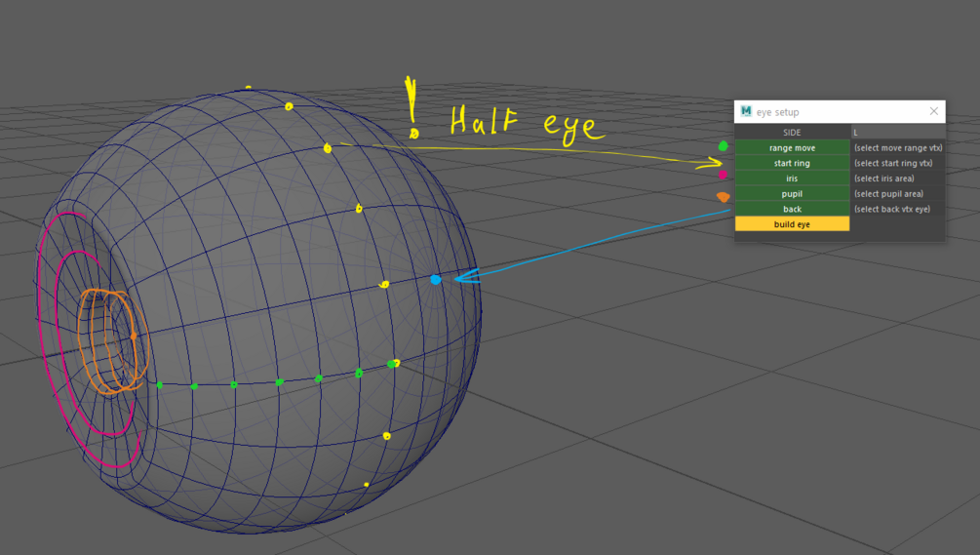The width and height of the screenshot is (980, 555).
Task: Close the eye setup window
Action: point(934,111)
